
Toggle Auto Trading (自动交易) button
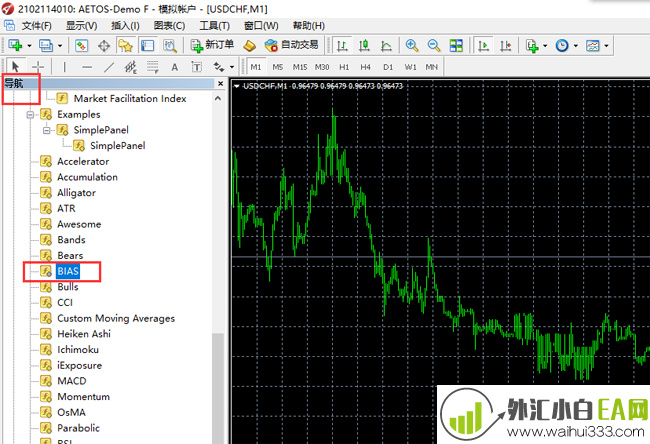click(x=291, y=45)
